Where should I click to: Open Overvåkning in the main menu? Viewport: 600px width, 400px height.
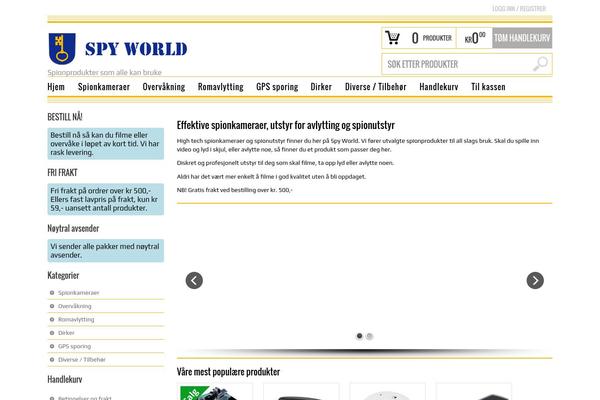click(x=164, y=87)
